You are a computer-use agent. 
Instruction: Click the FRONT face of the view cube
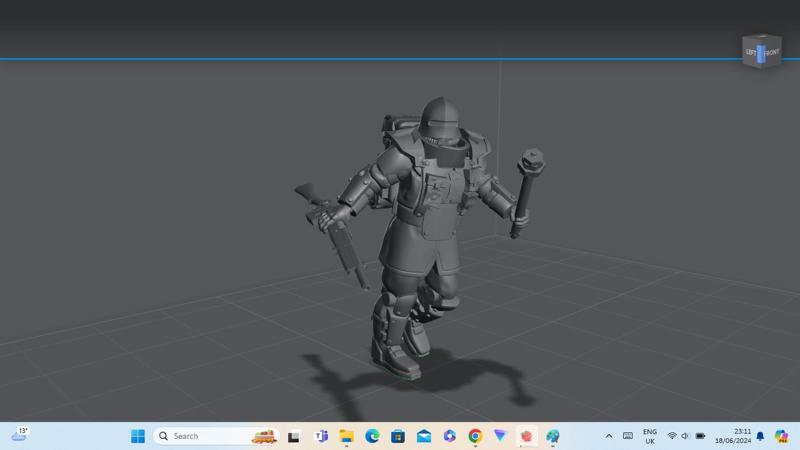(772, 52)
